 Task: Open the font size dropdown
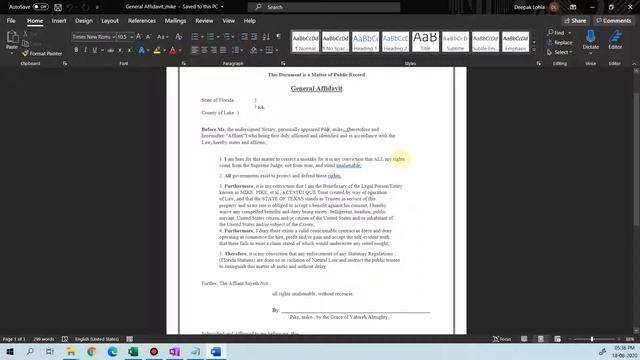131,37
